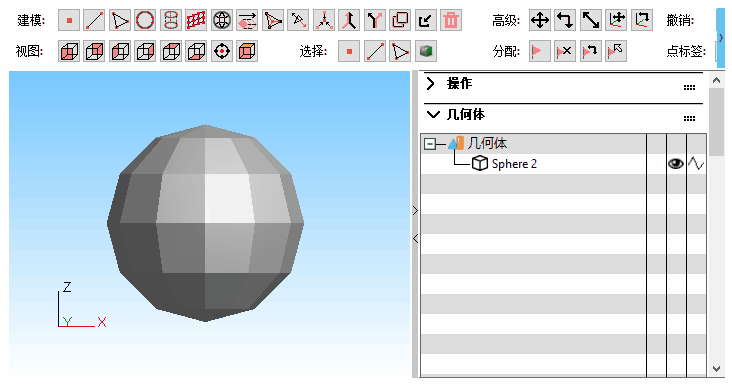Enable face selection mode in 选择 row
This screenshot has height=388, width=732.
pos(400,51)
